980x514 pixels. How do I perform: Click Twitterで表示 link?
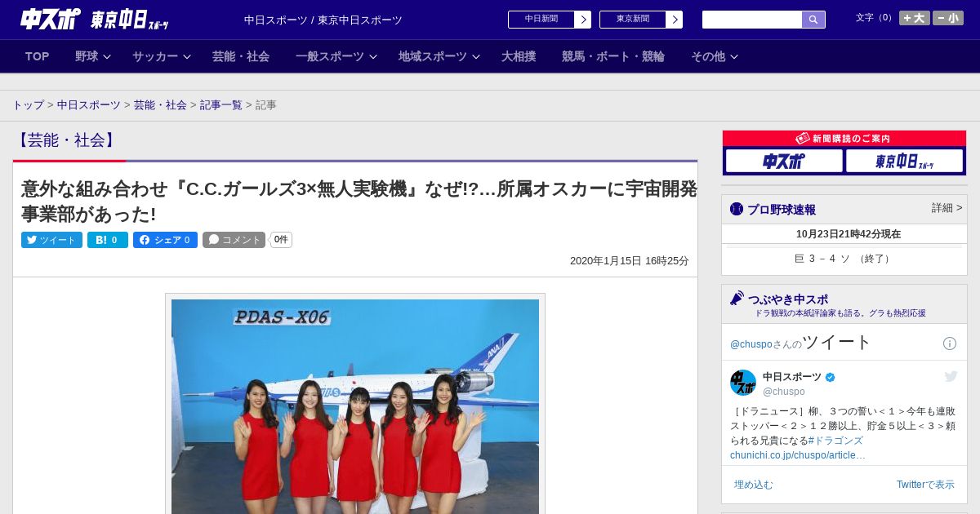coord(925,485)
